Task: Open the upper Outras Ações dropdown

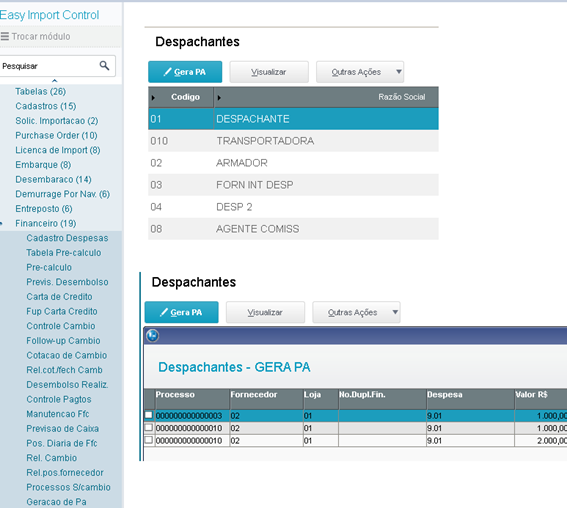Action: [x=398, y=72]
